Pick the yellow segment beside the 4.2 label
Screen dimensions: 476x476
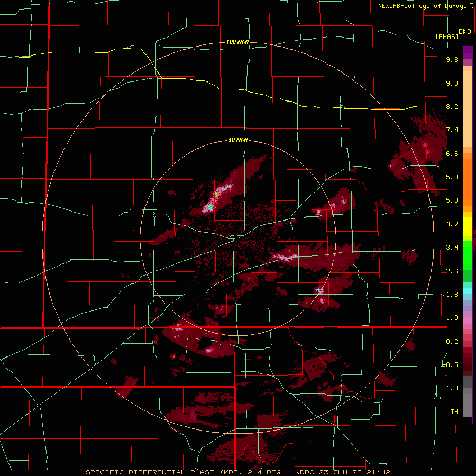pyautogui.click(x=467, y=226)
